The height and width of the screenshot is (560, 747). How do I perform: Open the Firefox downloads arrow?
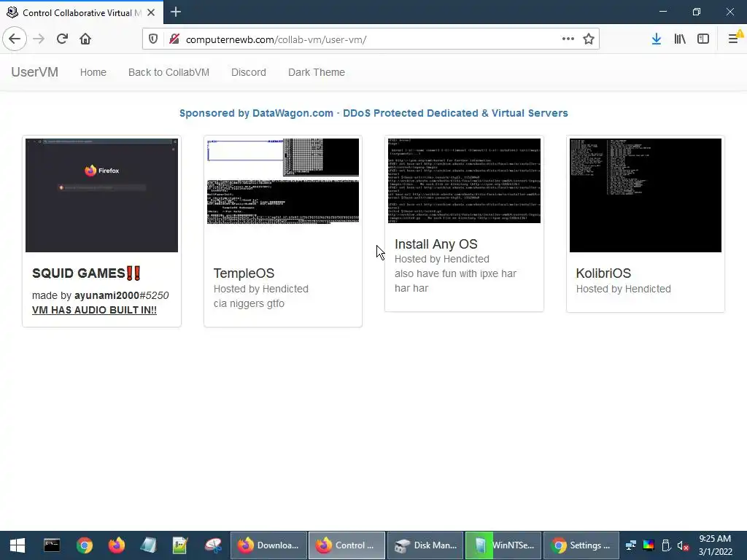click(x=657, y=39)
